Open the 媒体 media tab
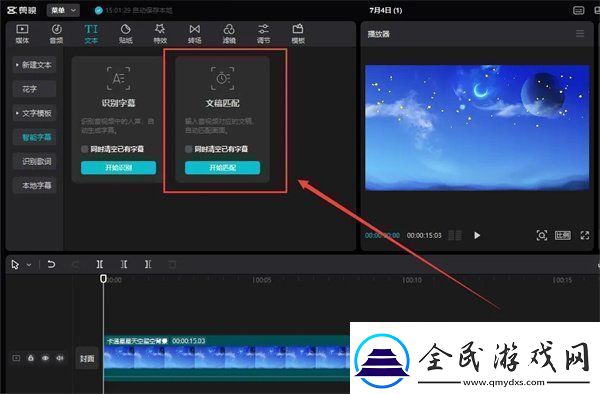The width and height of the screenshot is (600, 394). pos(22,34)
